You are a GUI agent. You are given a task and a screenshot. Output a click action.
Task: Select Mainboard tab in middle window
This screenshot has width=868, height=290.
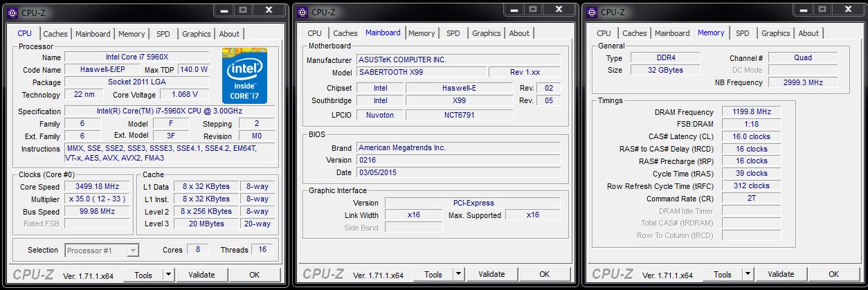tap(383, 33)
